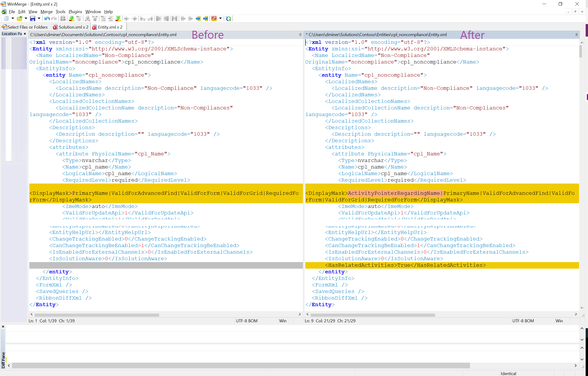Image resolution: width=588 pixels, height=376 pixels.
Task: Click the Refresh icon in toolbar
Action: point(228,19)
